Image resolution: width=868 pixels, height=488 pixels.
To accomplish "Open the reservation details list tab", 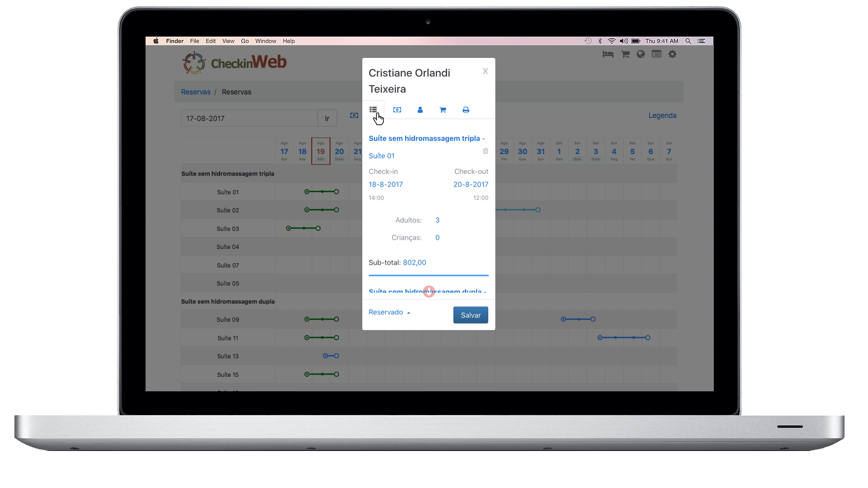I will pos(373,110).
